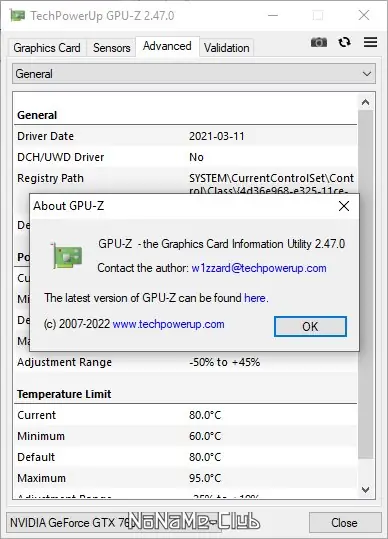
Task: Click the GPU-Z title bar app icon
Action: (x=17, y=15)
